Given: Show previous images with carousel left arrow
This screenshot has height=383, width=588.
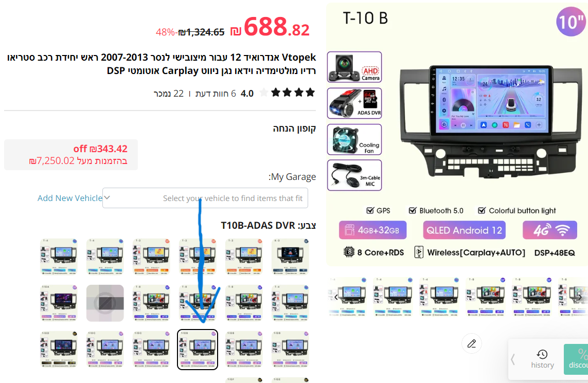Looking at the screenshot, I should [x=336, y=297].
